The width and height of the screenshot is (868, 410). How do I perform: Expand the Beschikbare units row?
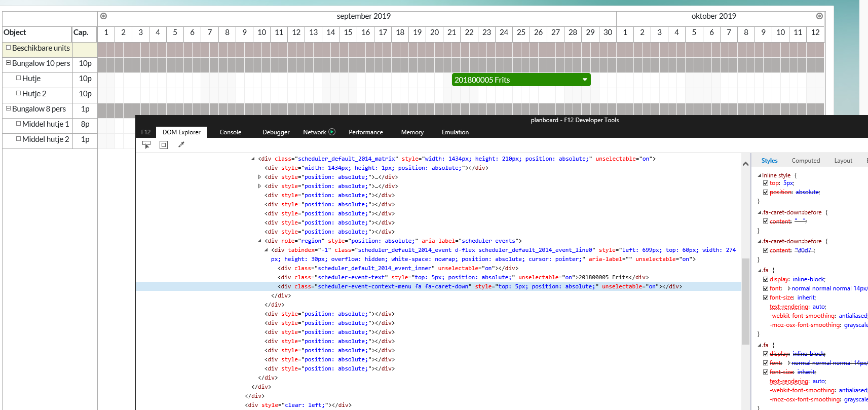point(8,48)
